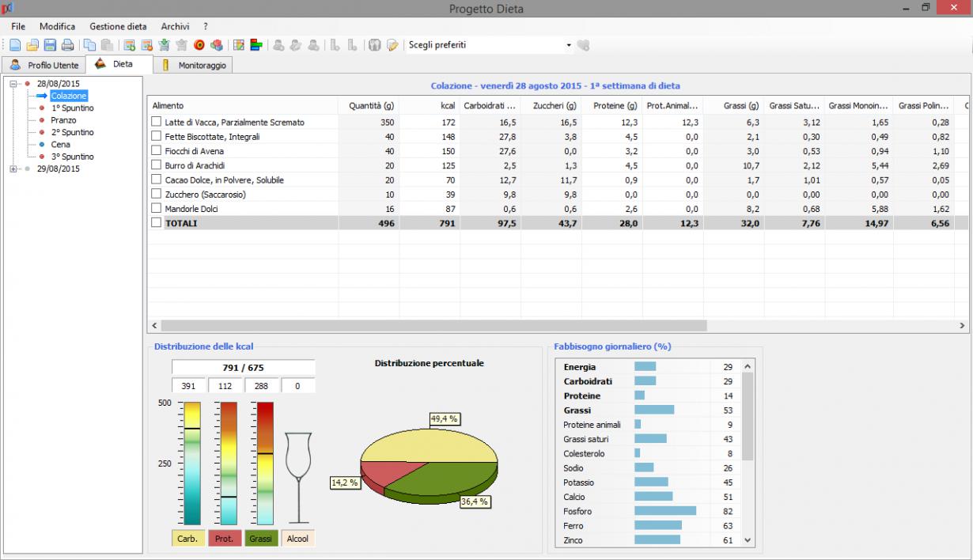Viewport: 973px width, 560px height.
Task: Open the Scegli preferiti dropdown
Action: 568,45
